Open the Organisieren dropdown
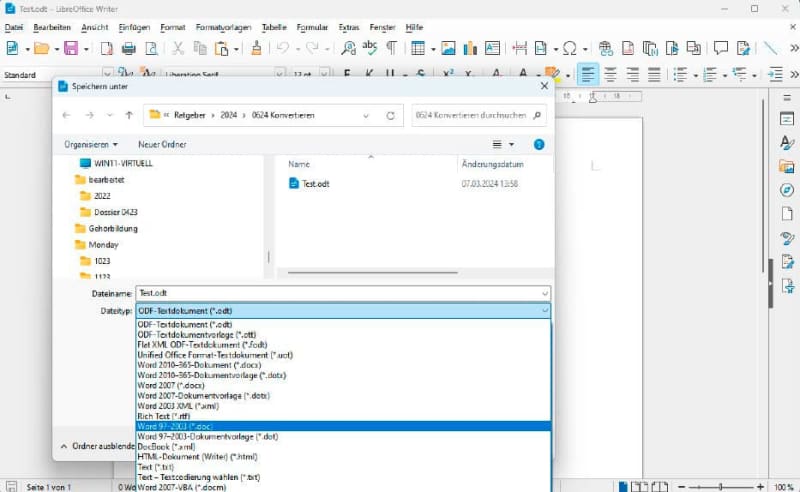This screenshot has width=800, height=492. [x=91, y=144]
